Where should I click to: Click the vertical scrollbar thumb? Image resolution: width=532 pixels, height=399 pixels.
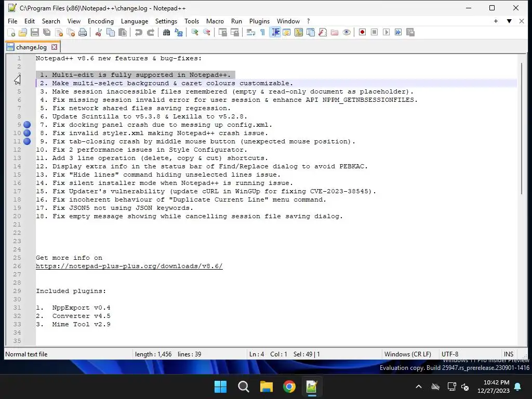coord(523,129)
